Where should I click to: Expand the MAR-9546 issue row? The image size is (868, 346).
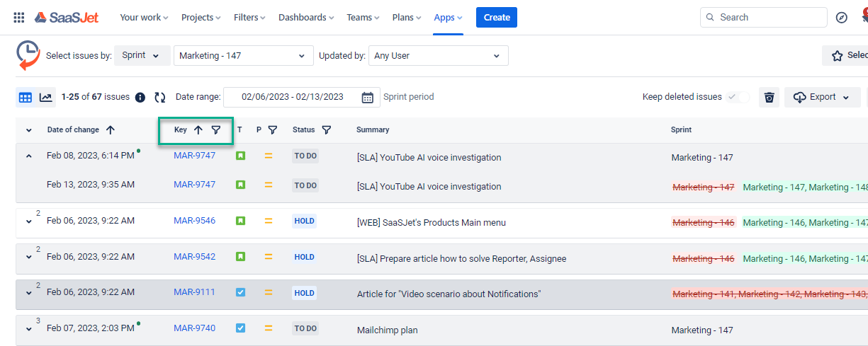coord(29,221)
